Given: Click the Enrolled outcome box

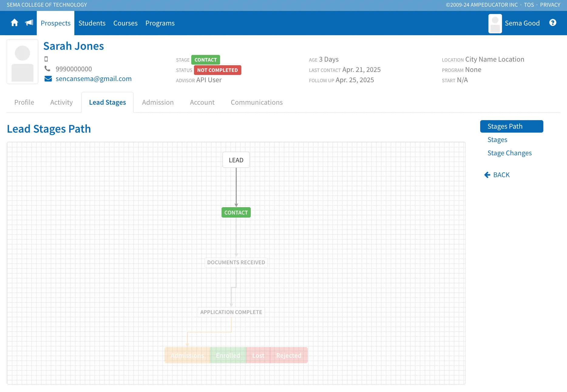Looking at the screenshot, I should (x=228, y=355).
